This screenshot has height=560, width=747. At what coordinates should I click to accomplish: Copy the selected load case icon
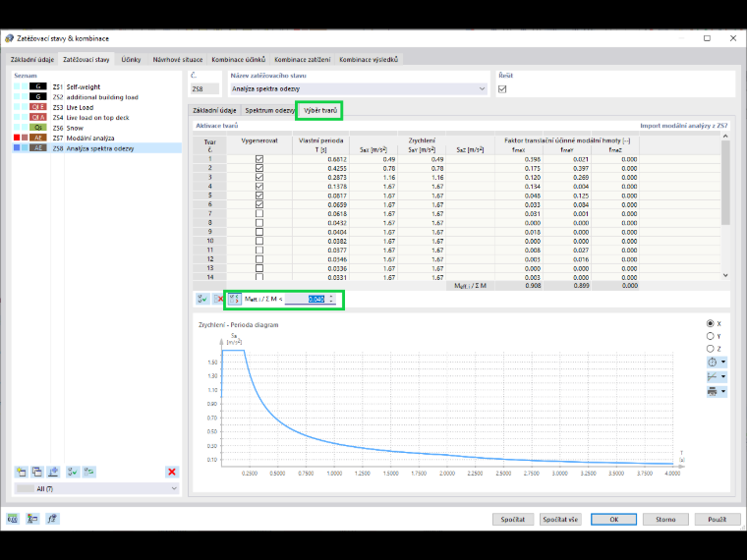36,472
